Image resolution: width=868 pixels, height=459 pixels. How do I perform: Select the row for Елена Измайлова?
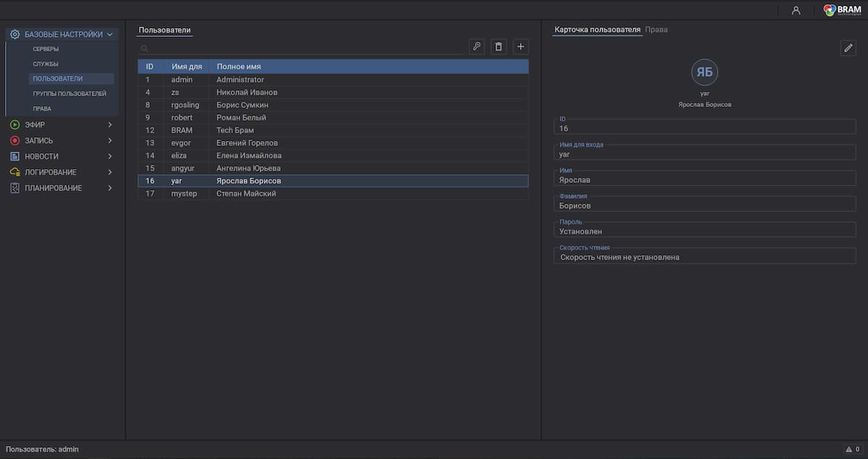pyautogui.click(x=333, y=155)
